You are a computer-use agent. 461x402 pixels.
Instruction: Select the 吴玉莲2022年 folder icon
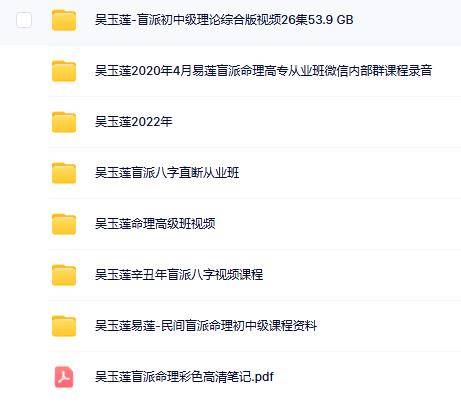[x=64, y=122]
